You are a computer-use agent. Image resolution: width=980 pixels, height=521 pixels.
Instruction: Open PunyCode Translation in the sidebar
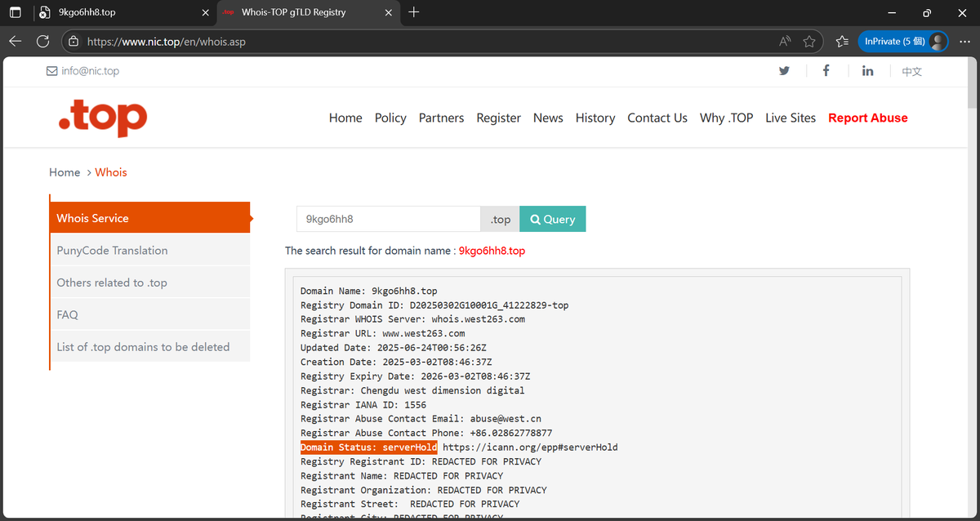pos(150,251)
